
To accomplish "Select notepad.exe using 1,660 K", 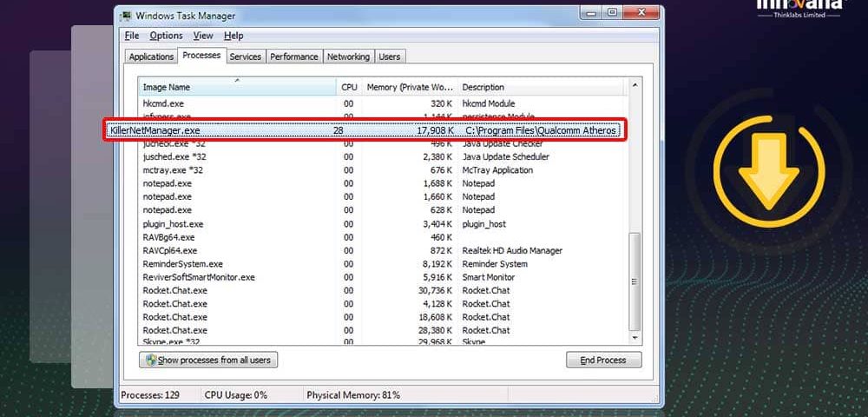I will click(x=382, y=196).
